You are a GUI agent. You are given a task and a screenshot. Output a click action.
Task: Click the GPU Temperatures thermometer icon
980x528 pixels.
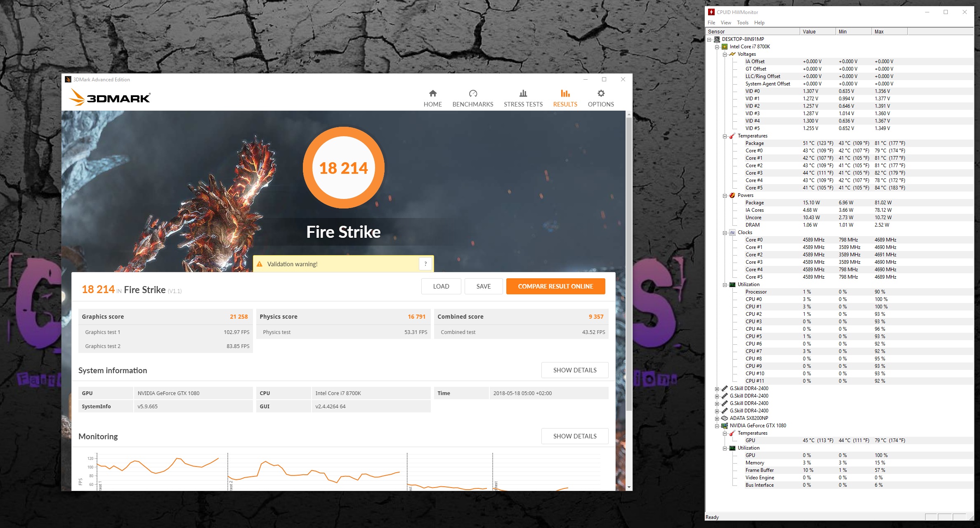(x=732, y=433)
